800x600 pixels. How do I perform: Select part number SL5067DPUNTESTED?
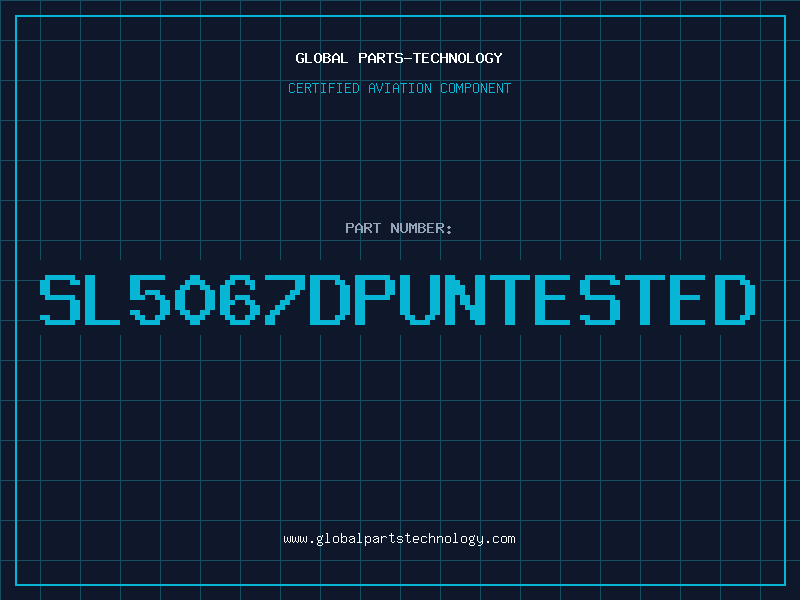(397, 299)
